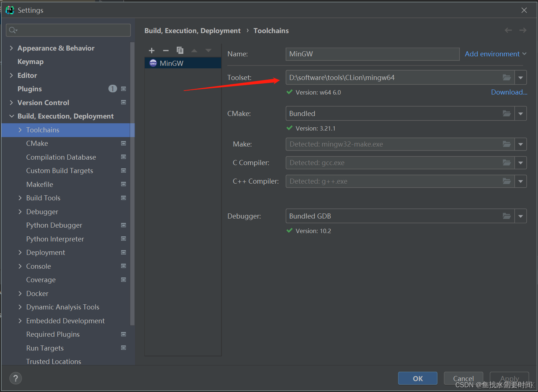Browse folder for C Compiler
Image resolution: width=538 pixels, height=392 pixels.
[507, 163]
